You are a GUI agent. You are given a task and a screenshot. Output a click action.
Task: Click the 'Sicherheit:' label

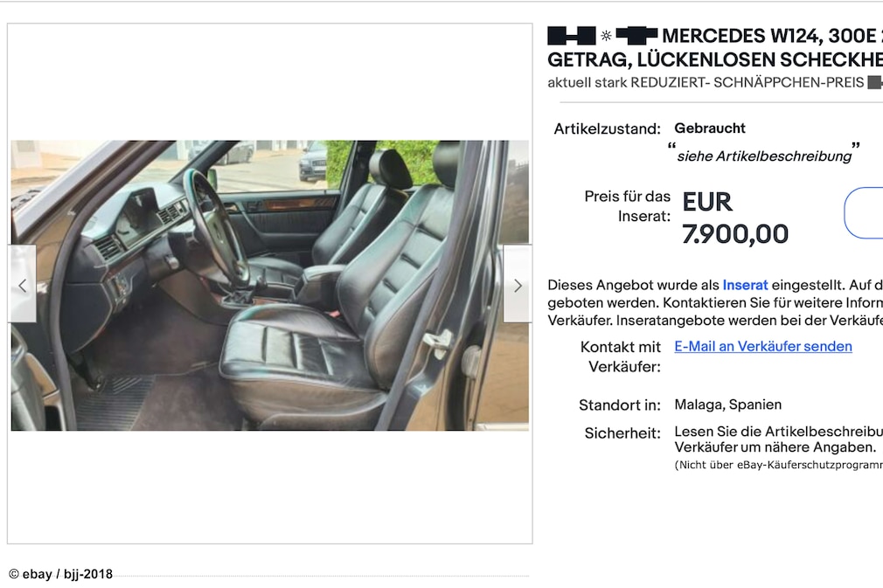tap(622, 433)
